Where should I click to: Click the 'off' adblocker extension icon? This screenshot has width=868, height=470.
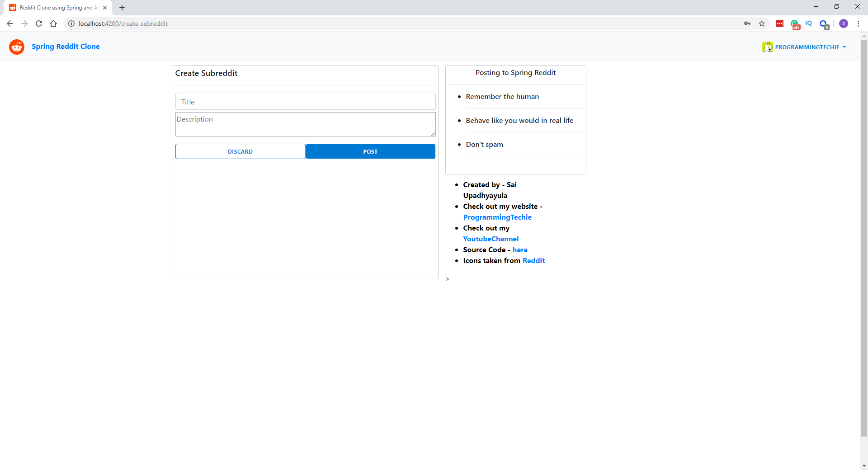[796, 23]
